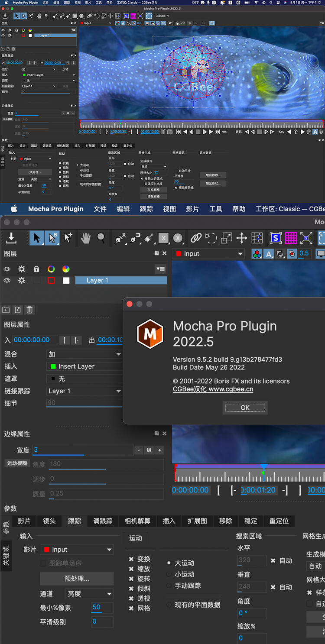
Task: Select the ellipse X shape tool in enlarged toolbar
Action: 178,238
